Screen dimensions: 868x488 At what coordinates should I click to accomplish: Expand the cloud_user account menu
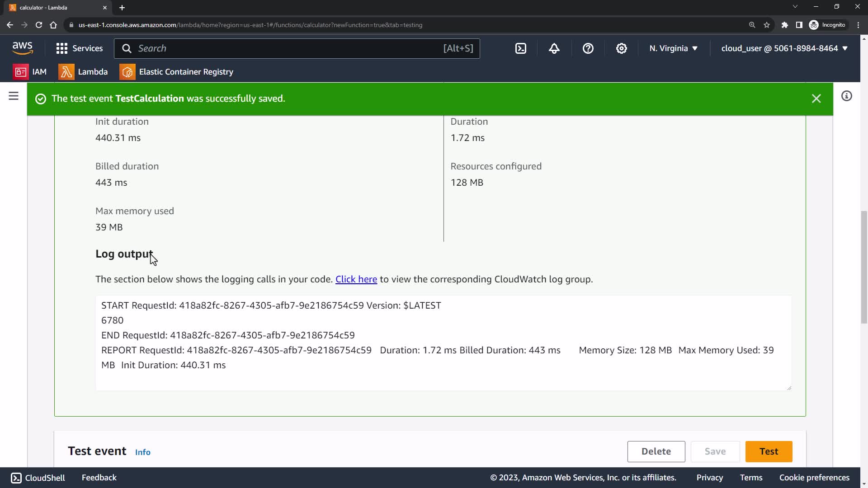pos(784,48)
